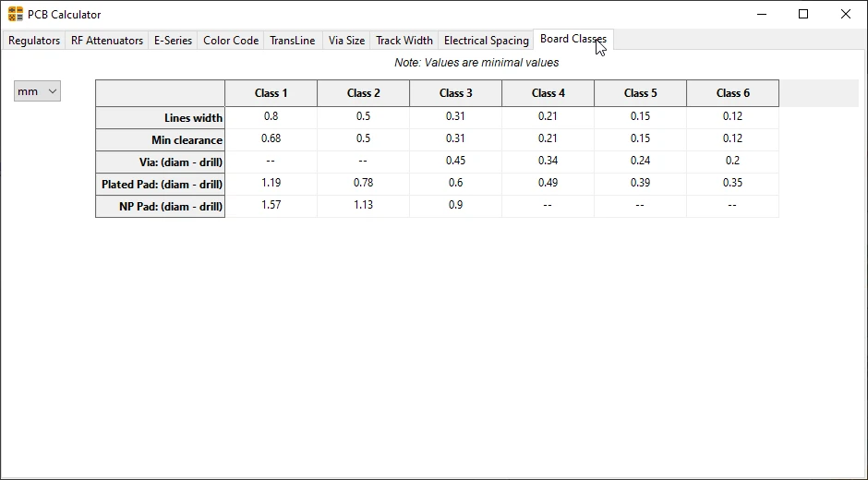Click the NP Pad row header
868x480 pixels.
point(161,206)
